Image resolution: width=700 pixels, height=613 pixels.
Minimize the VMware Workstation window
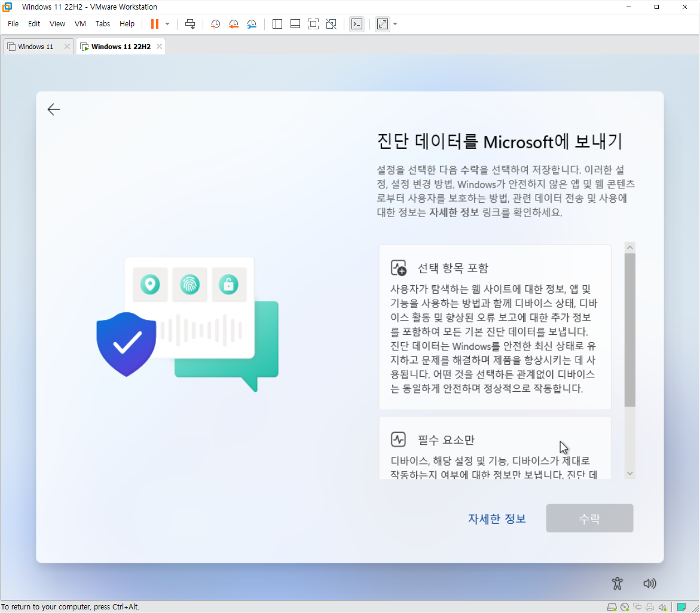pyautogui.click(x=629, y=7)
